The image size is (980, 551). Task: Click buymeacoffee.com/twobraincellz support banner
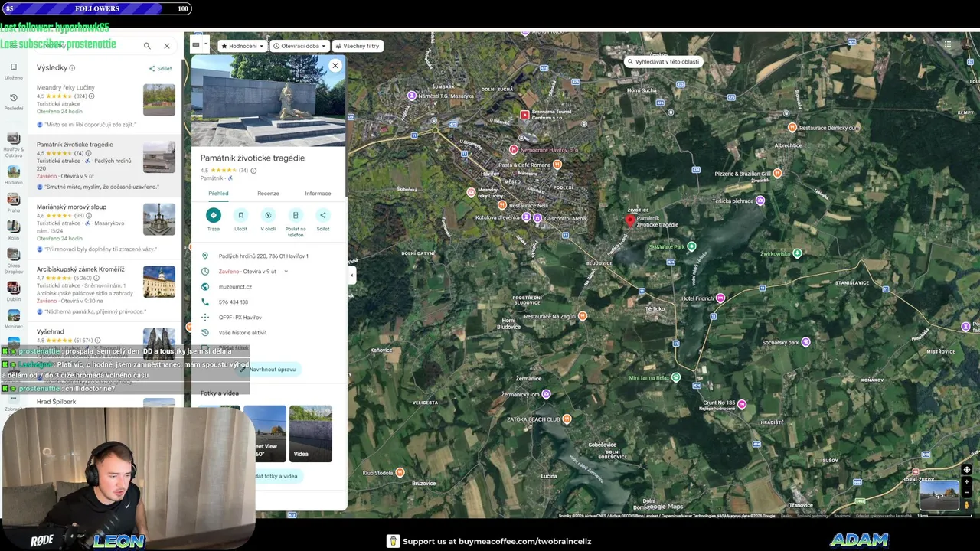(x=489, y=541)
